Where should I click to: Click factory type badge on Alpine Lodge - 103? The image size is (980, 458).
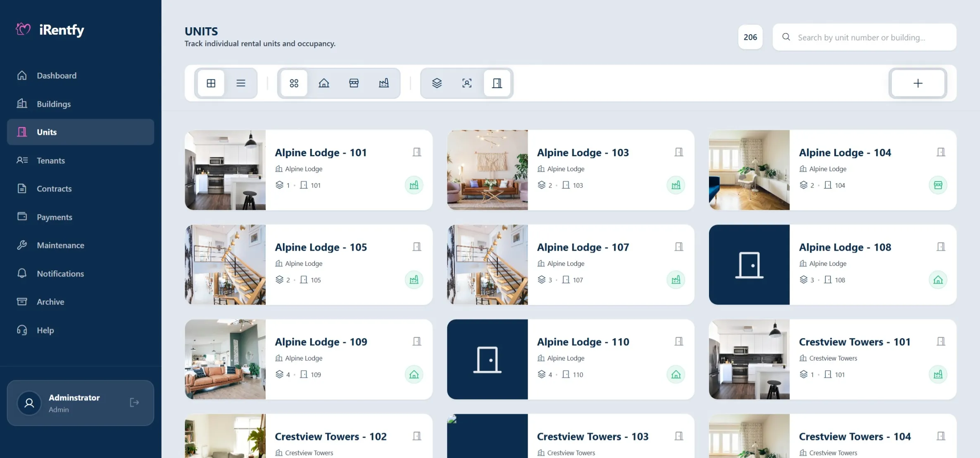676,185
